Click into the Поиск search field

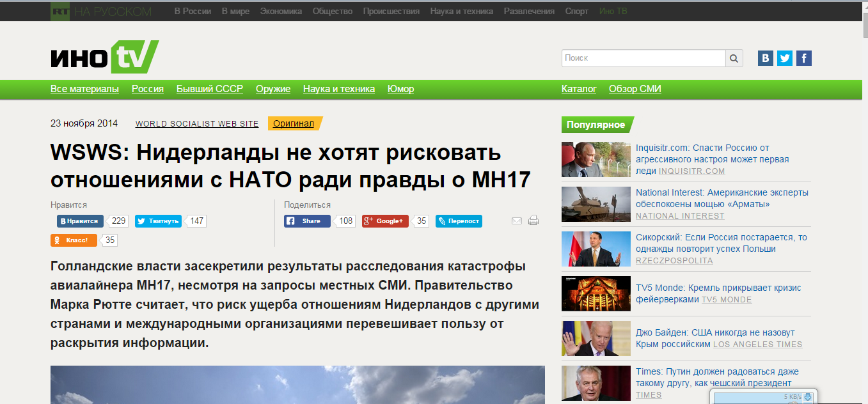click(x=643, y=58)
